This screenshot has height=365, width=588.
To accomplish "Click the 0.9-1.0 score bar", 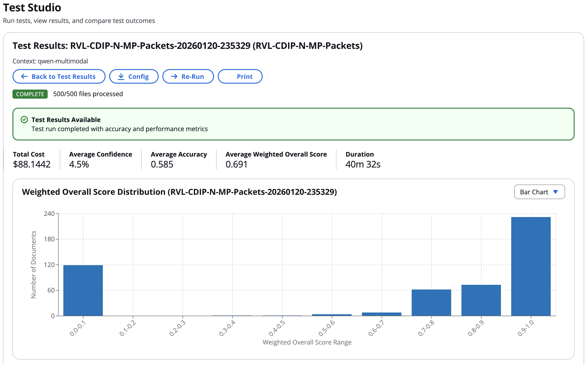I will 531,266.
